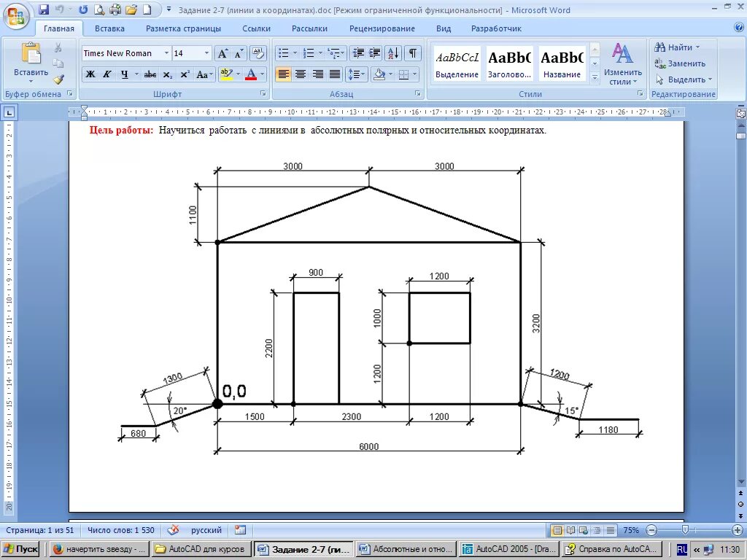Click the Clear Formatting eraser icon
Screen dimensions: 747x560
click(x=258, y=53)
